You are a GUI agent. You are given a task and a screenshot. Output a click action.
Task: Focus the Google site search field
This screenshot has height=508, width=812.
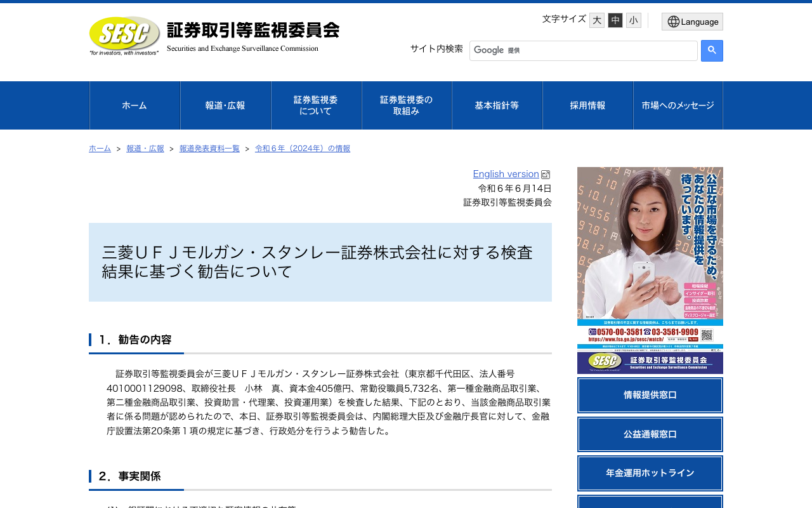pos(584,51)
